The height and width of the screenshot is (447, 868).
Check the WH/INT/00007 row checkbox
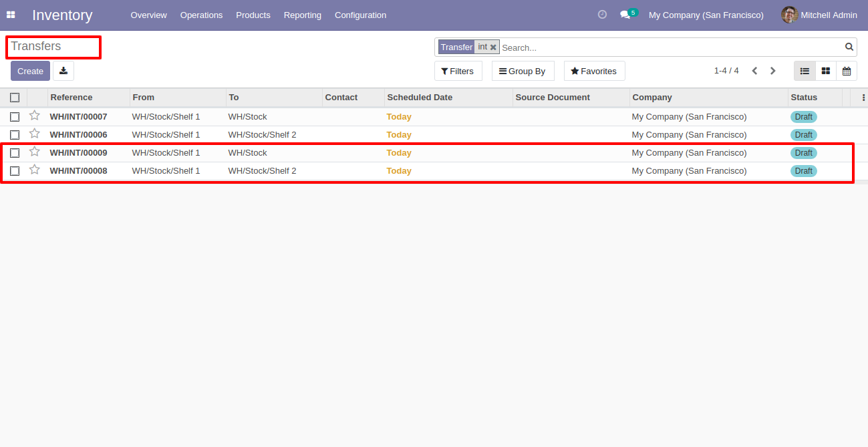[15, 117]
